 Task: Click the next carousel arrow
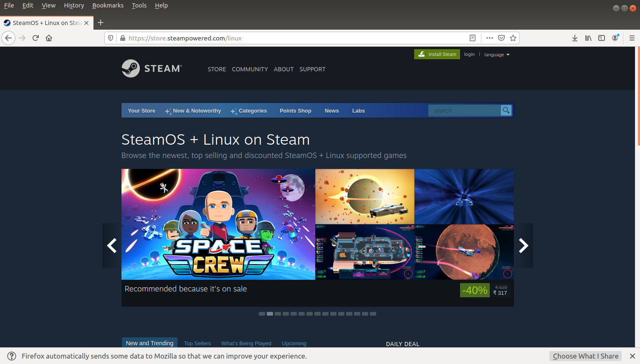tap(523, 246)
